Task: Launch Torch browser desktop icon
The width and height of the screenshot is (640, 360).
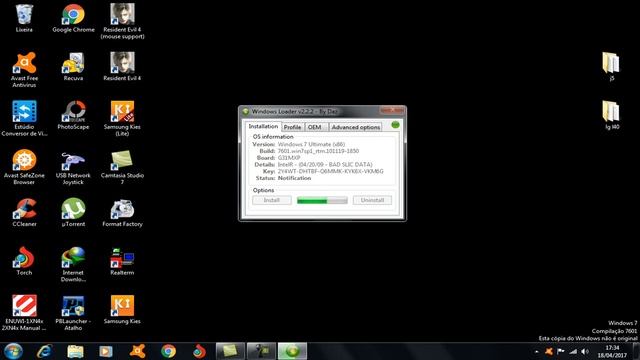Action: pos(24,261)
